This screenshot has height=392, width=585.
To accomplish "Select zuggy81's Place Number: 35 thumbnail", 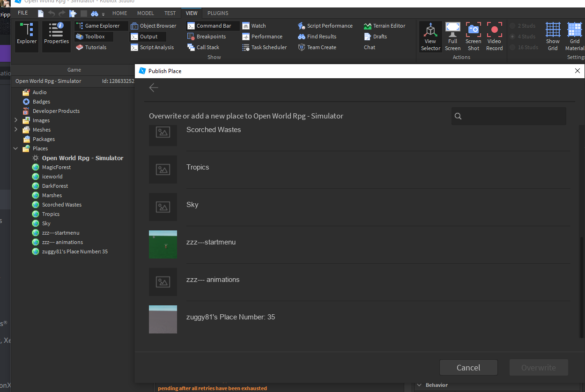I will click(163, 319).
